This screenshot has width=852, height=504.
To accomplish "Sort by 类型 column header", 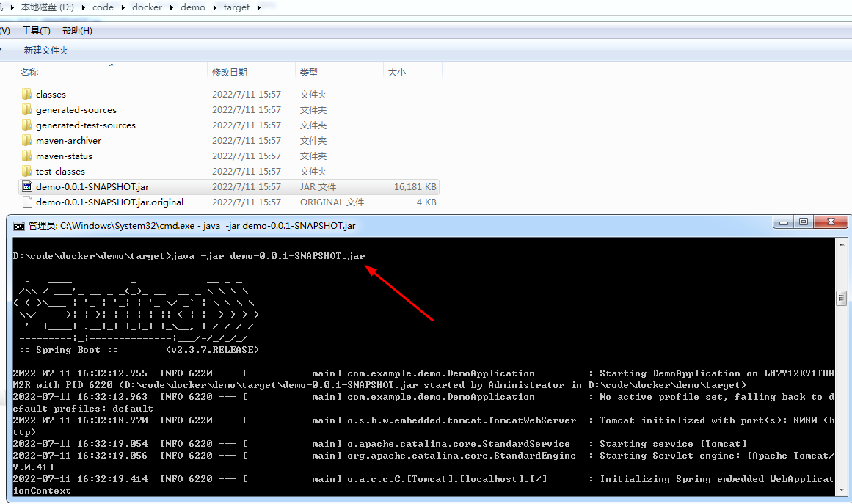I will pyautogui.click(x=309, y=72).
